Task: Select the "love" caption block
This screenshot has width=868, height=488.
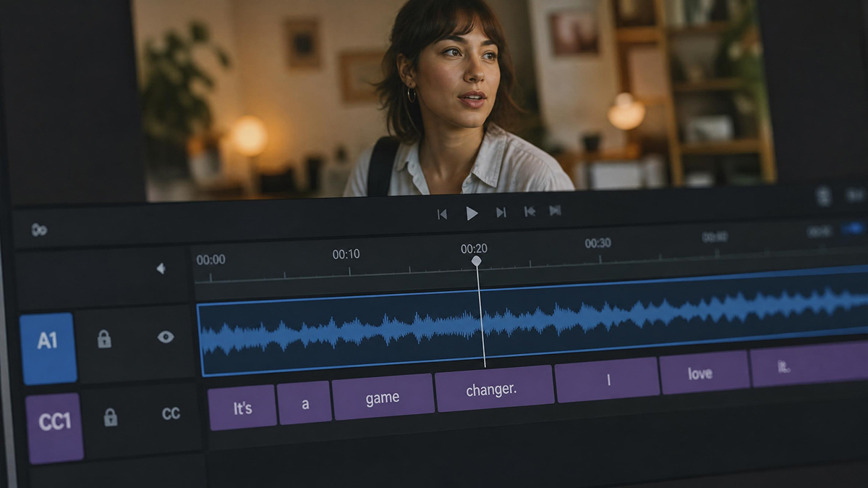Action: 705,372
